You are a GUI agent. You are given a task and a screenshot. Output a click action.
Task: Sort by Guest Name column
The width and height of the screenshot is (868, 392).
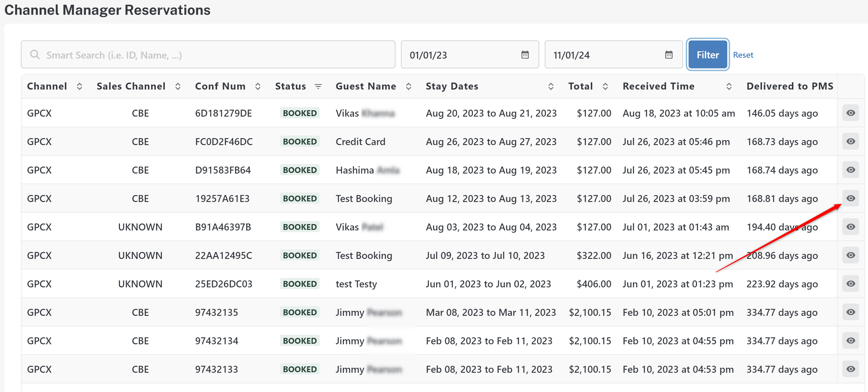point(409,86)
